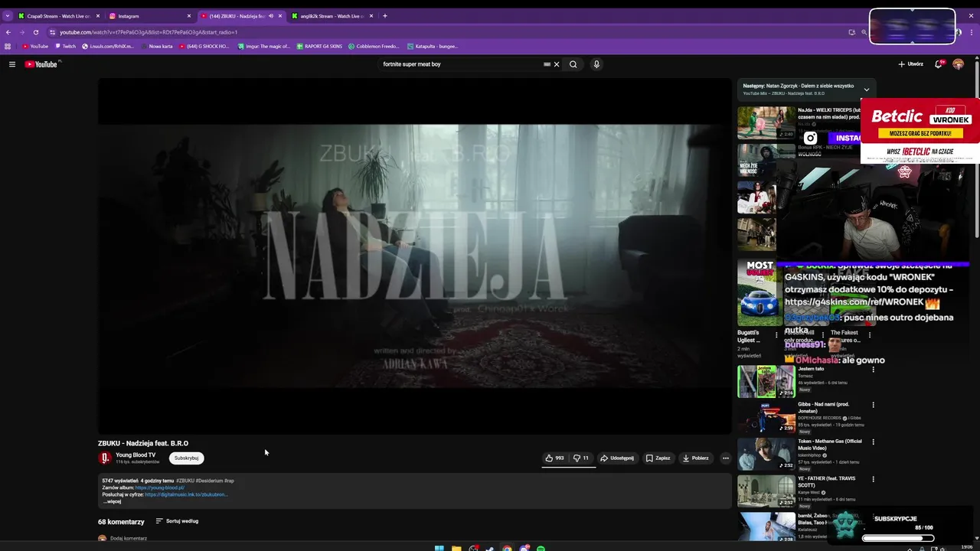Open the digitalmusic.lnk.to link
The image size is (980, 551).
(x=186, y=494)
